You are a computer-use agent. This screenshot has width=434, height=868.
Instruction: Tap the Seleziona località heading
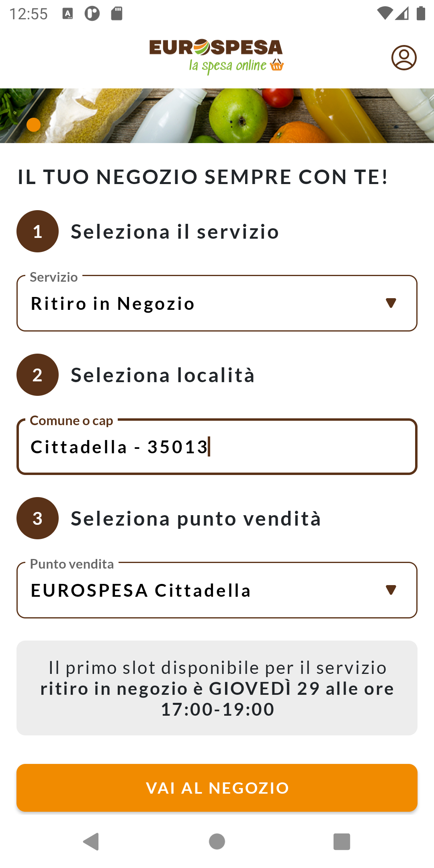(163, 375)
